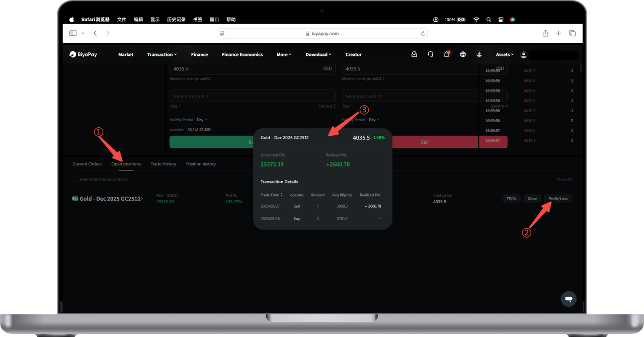This screenshot has width=644, height=337.
Task: Switch to the Position history tab
Action: pyautogui.click(x=201, y=164)
